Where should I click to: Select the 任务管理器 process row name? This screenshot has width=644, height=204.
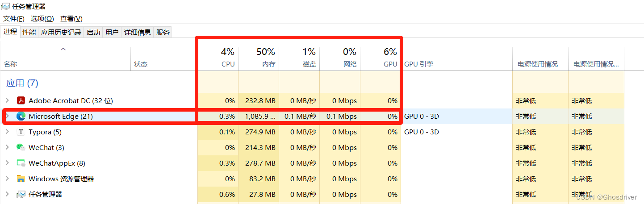coord(45,194)
